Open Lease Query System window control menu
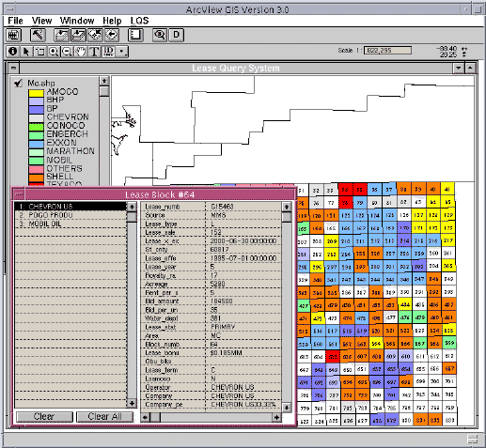Viewport: 486px width, 448px height. click(13, 68)
